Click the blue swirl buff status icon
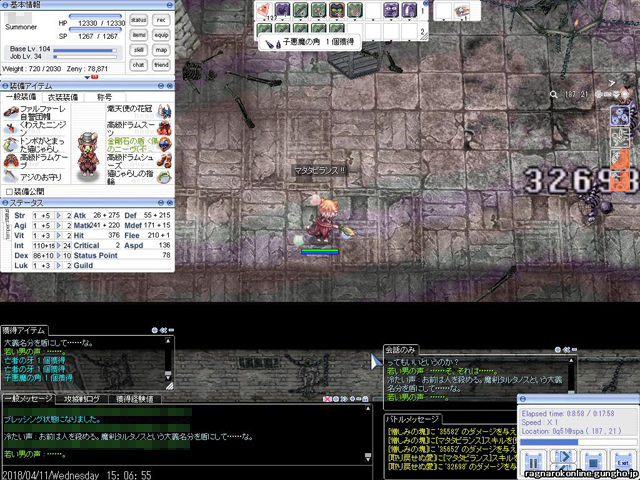Image resolution: width=640 pixels, height=480 pixels. [x=619, y=115]
